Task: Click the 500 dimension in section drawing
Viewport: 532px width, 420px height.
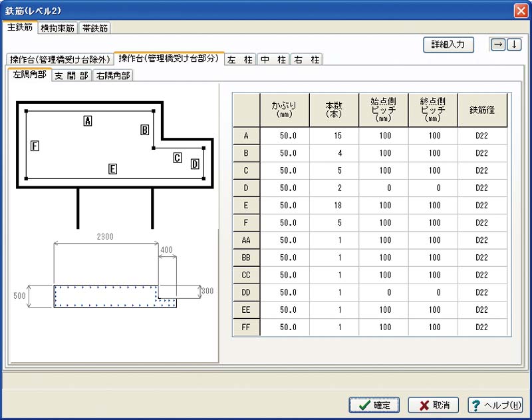Action: coord(19,296)
